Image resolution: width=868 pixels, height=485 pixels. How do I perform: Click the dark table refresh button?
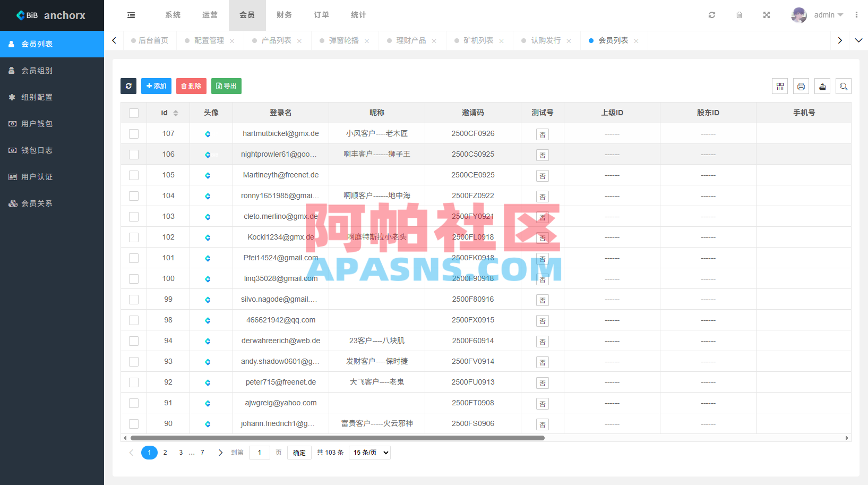[128, 86]
